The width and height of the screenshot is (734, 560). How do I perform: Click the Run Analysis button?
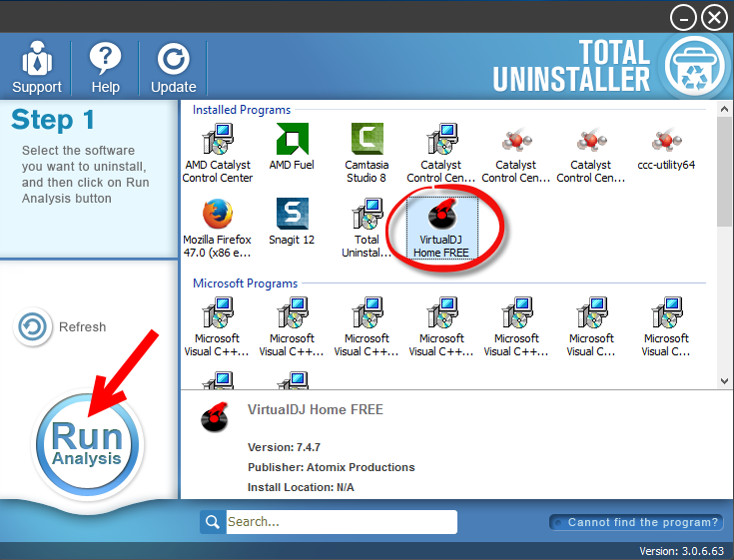pyautogui.click(x=87, y=444)
